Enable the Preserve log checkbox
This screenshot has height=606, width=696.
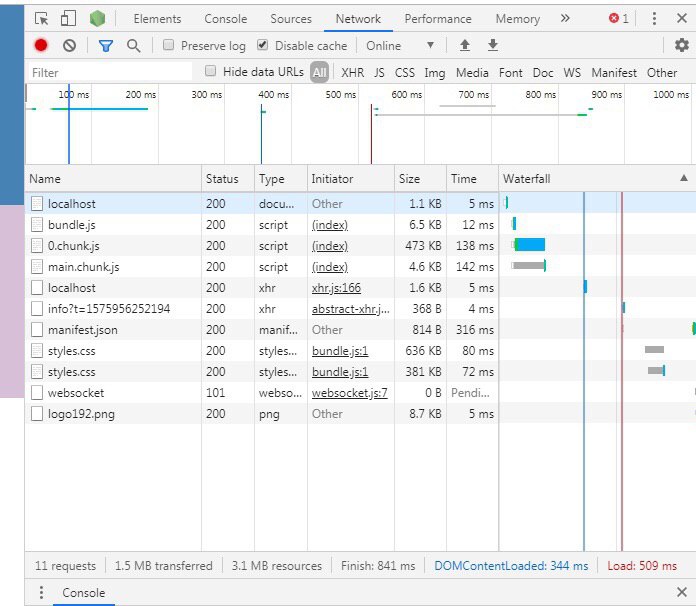tap(168, 46)
